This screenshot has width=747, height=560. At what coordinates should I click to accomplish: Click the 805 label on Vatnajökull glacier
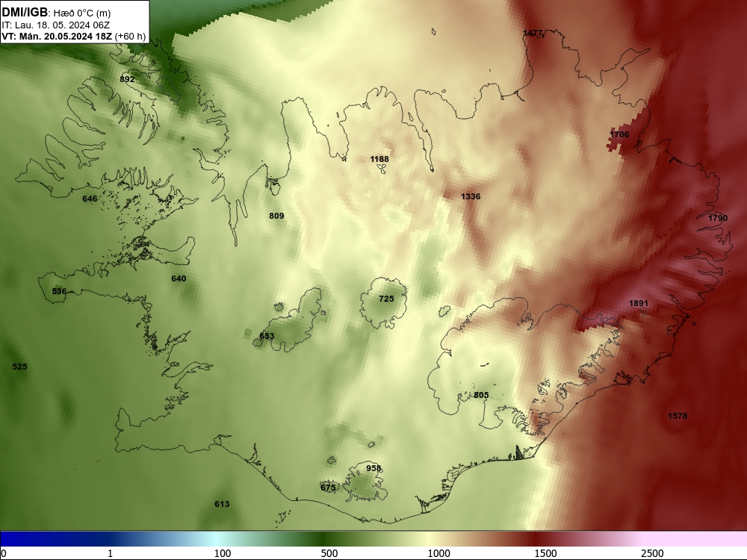pos(481,395)
